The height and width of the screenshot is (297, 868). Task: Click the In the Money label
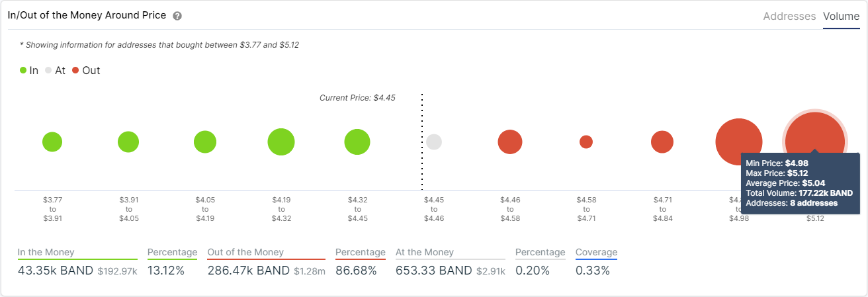[46, 252]
